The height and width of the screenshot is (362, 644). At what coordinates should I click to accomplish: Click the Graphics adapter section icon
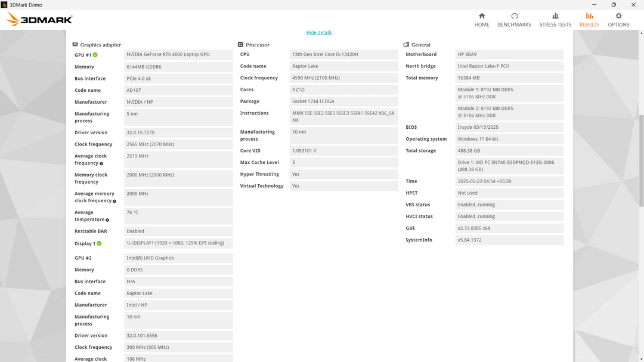click(x=75, y=44)
